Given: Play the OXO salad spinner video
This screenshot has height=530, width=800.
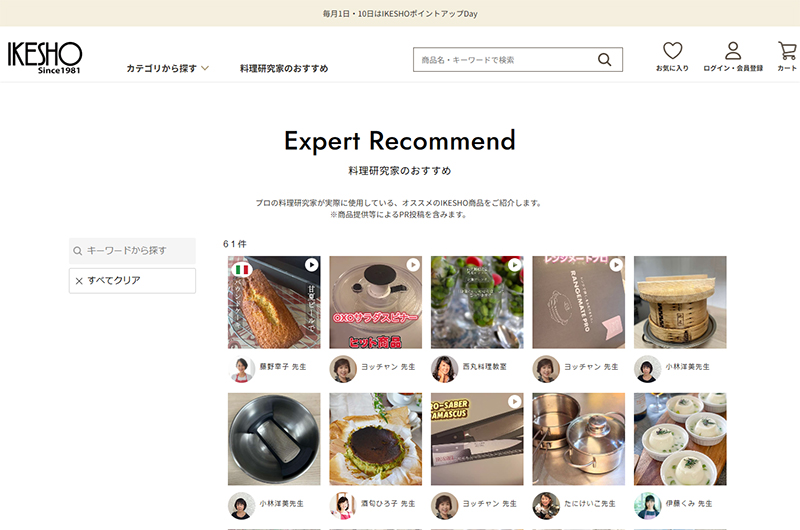Looking at the screenshot, I should tap(376, 302).
